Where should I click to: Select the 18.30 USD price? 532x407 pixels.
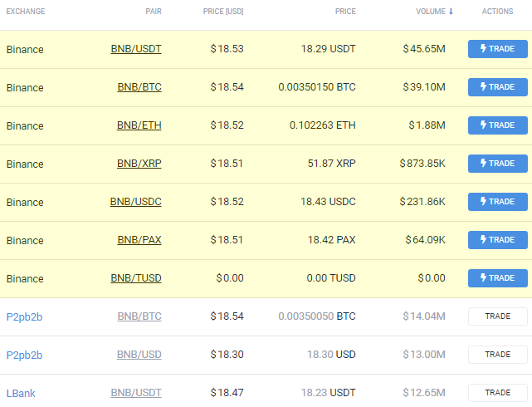[331, 355]
